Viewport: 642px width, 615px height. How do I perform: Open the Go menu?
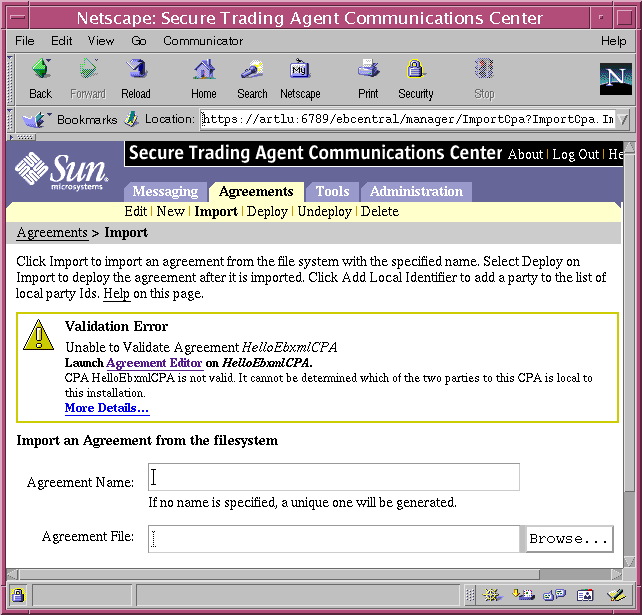point(139,41)
